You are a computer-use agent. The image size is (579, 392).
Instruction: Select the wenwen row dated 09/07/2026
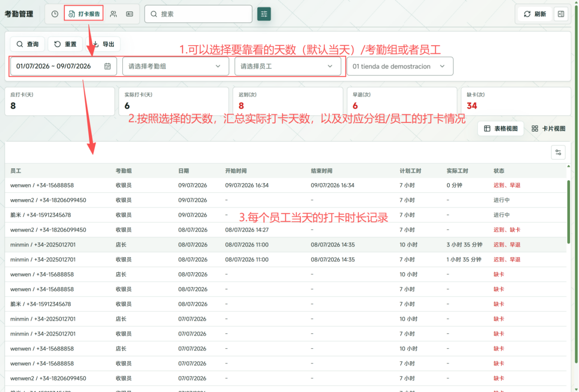tap(286, 185)
